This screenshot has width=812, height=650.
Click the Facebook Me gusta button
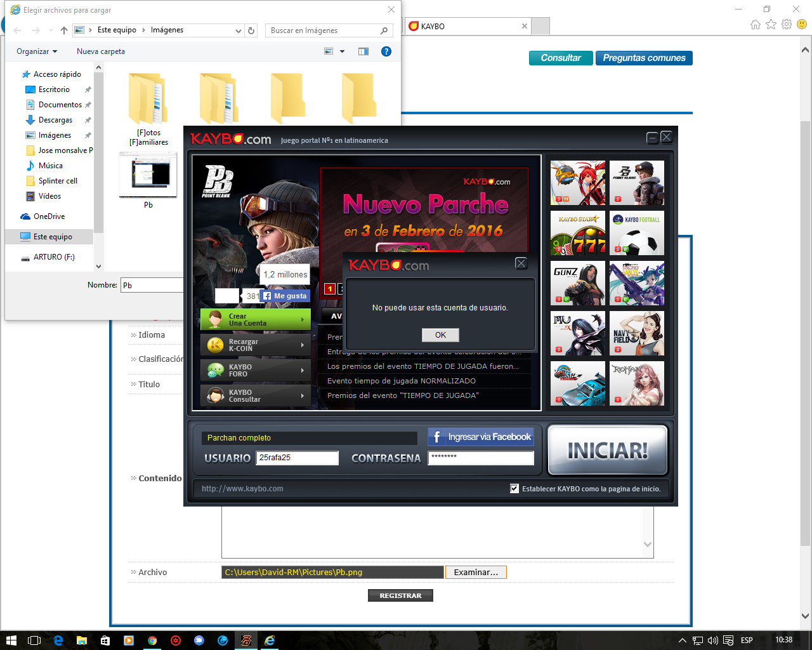coord(285,296)
